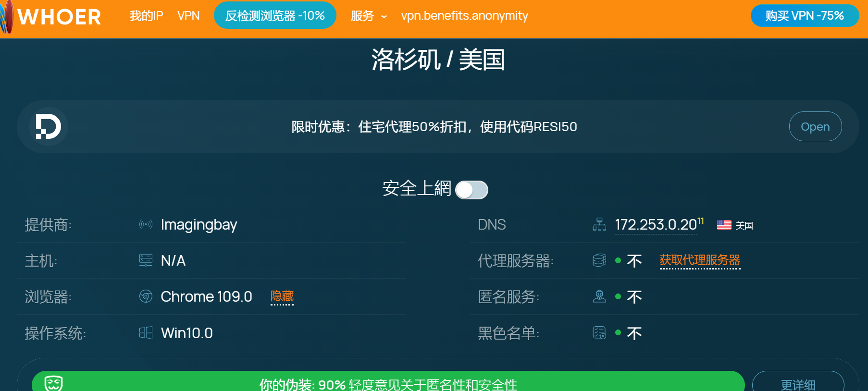Screen dimensions: 868x391
Task: Click the host server icon beside N/A
Action: pos(146,260)
